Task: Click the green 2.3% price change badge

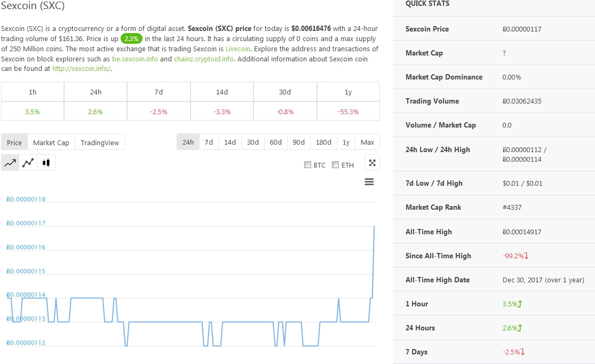Action: (x=131, y=39)
